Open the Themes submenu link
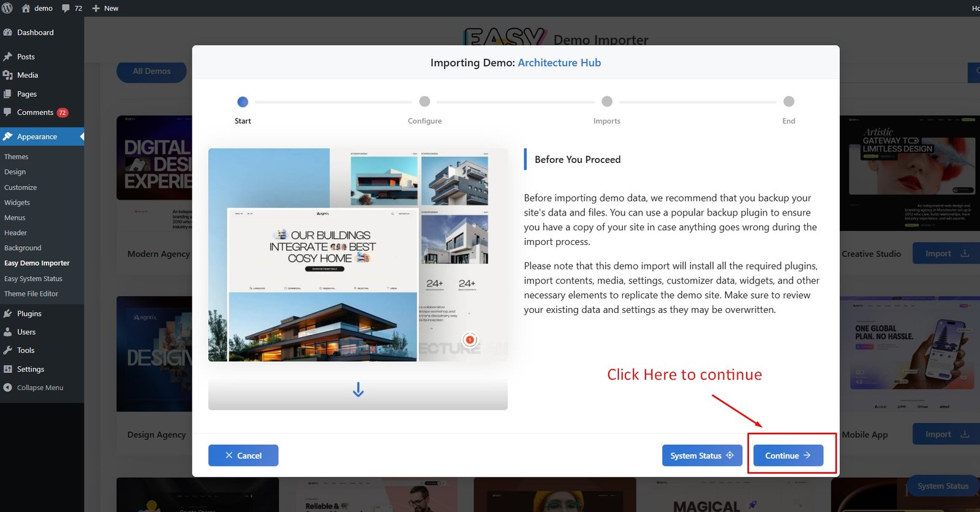The width and height of the screenshot is (980, 512). tap(17, 157)
